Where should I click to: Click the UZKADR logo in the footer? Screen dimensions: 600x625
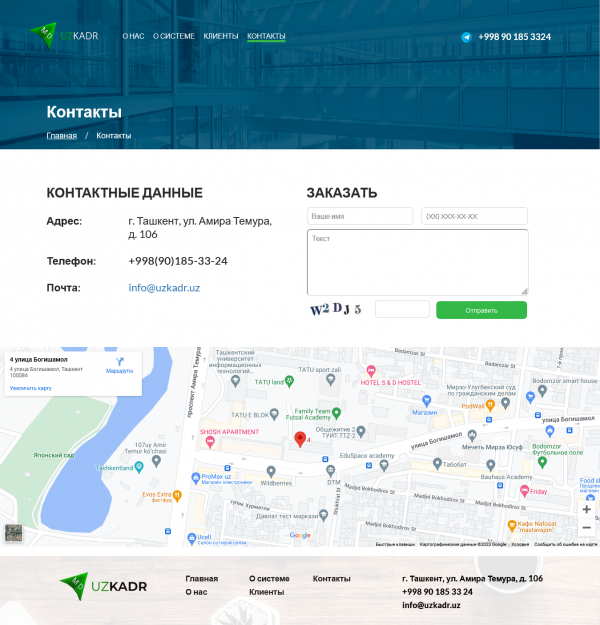point(103,585)
